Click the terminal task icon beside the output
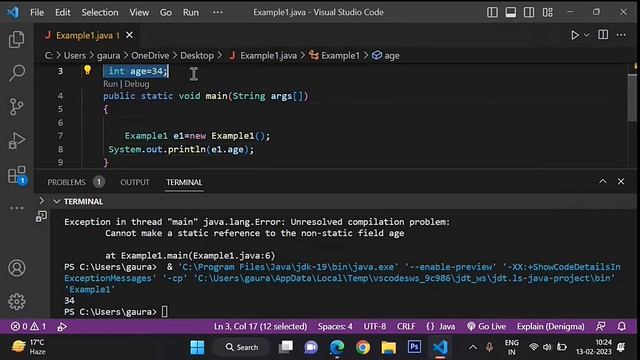 (x=41, y=216)
